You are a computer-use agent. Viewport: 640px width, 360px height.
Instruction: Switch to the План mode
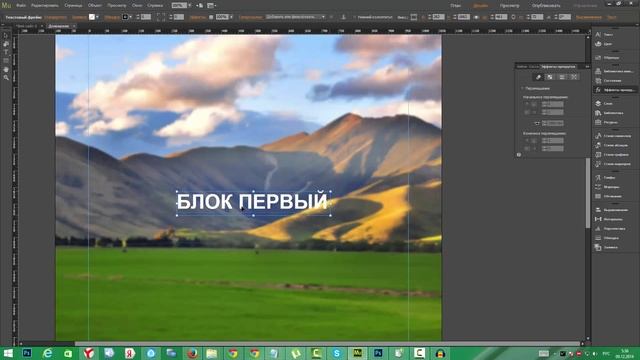tap(456, 6)
